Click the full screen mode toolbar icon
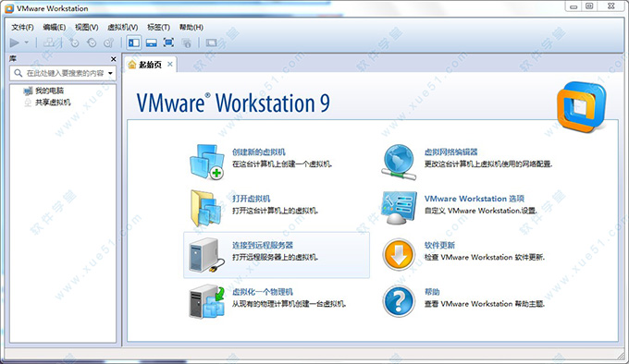629x364 pixels. (168, 42)
